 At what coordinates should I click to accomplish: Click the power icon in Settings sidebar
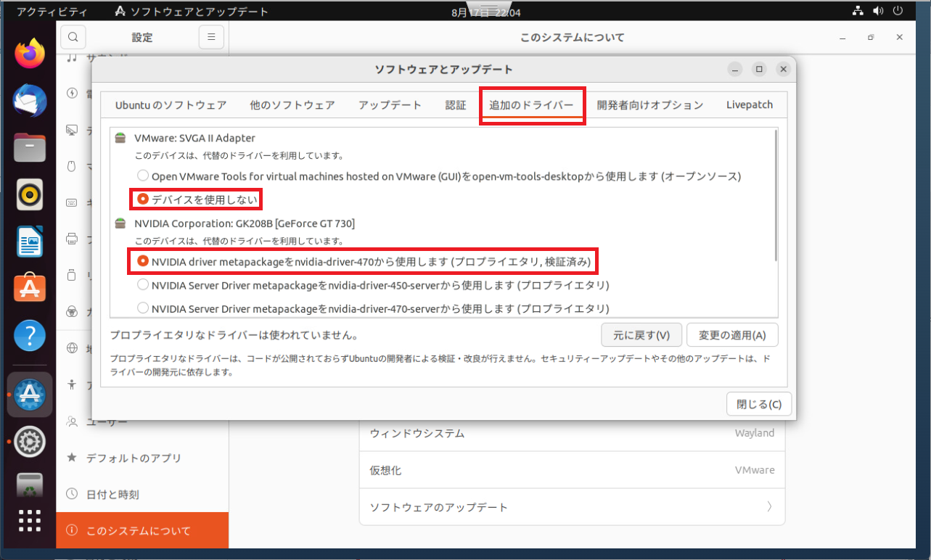(x=72, y=93)
